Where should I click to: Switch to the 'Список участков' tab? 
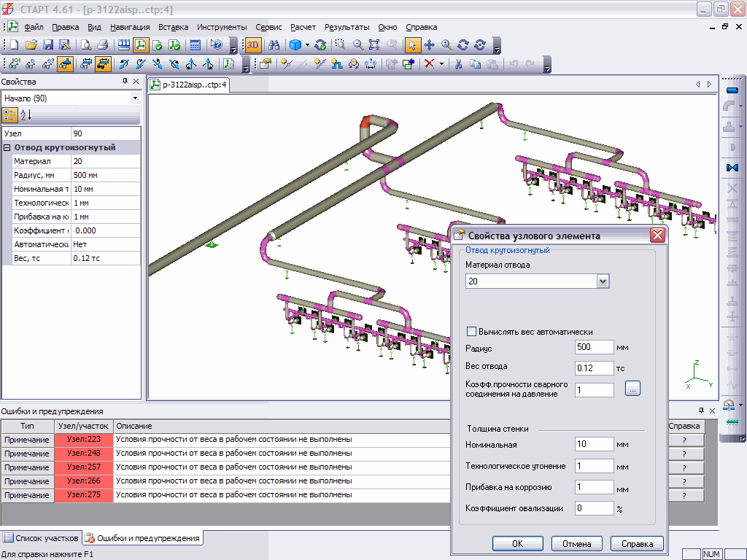point(41,538)
